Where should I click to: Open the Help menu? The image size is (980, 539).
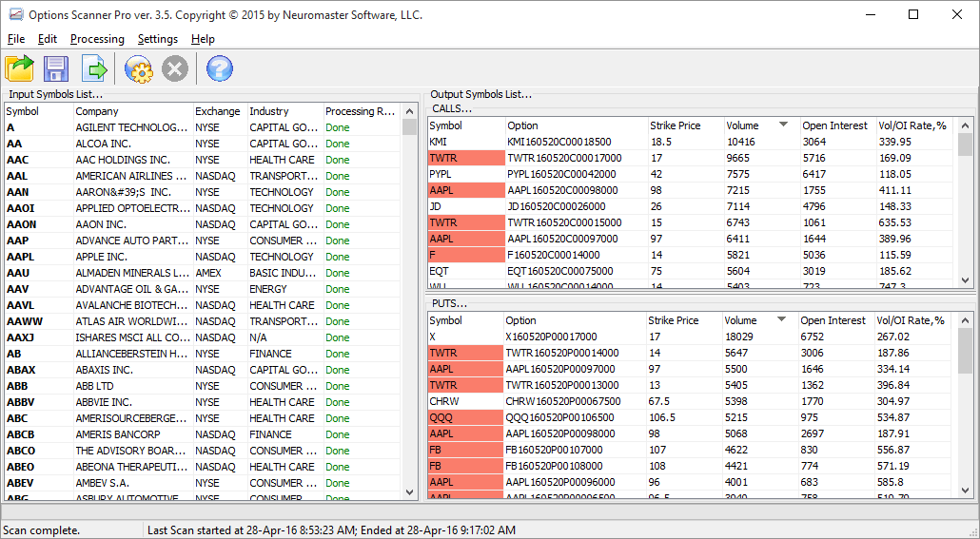tap(203, 39)
